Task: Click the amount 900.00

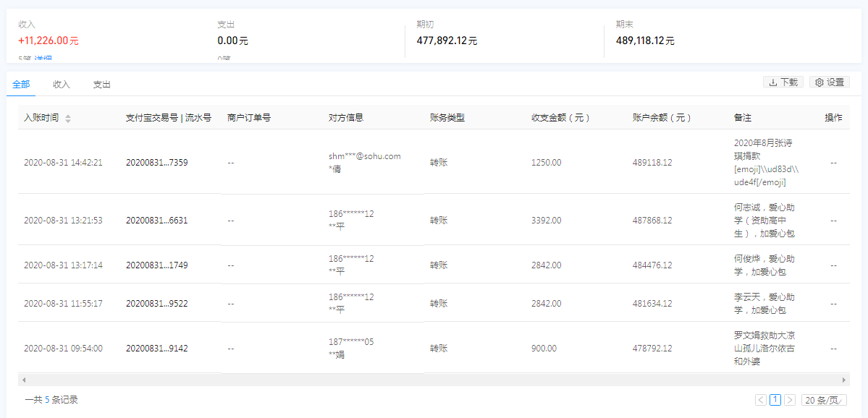Action: point(544,349)
